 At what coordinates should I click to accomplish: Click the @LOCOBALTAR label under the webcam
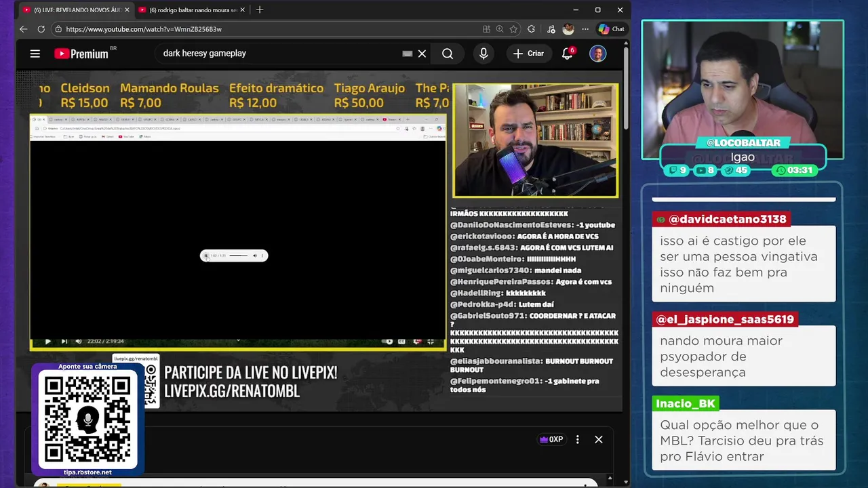point(743,142)
